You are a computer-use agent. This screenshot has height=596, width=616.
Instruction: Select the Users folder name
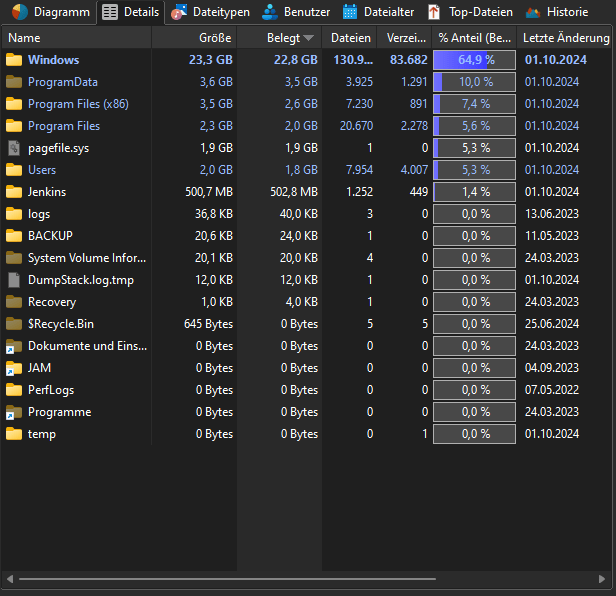click(42, 170)
